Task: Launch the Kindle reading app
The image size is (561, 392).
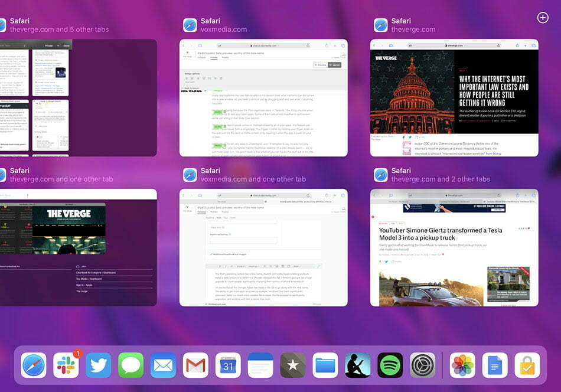Action: 358,365
